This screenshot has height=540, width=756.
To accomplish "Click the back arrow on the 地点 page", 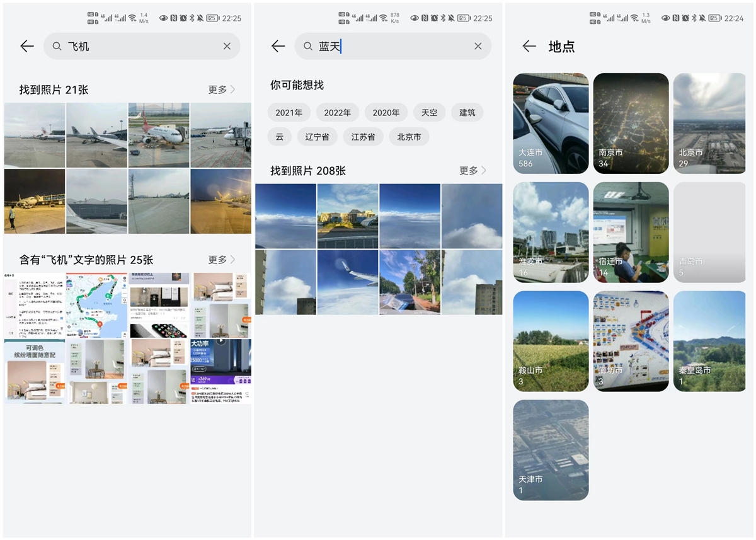I will pyautogui.click(x=529, y=46).
